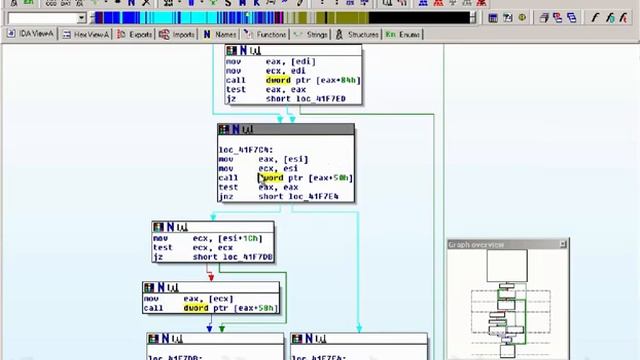Click the 'call dword ptr [eax+50h]' line
640x360 pixels.
286,178
